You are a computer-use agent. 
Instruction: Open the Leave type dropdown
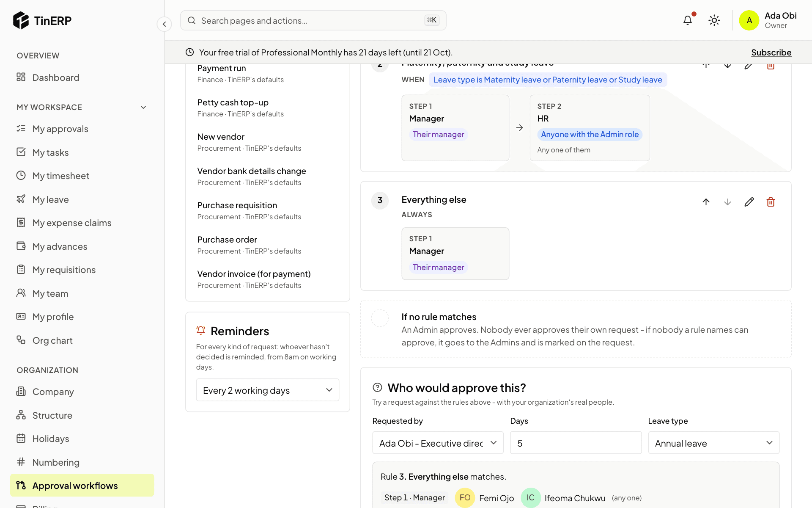tap(713, 443)
